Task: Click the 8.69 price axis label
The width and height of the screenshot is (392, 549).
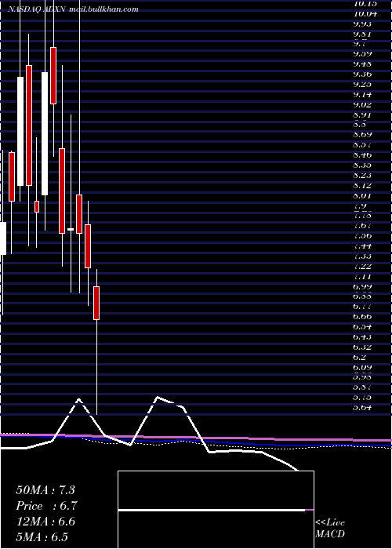Action: 362,134
